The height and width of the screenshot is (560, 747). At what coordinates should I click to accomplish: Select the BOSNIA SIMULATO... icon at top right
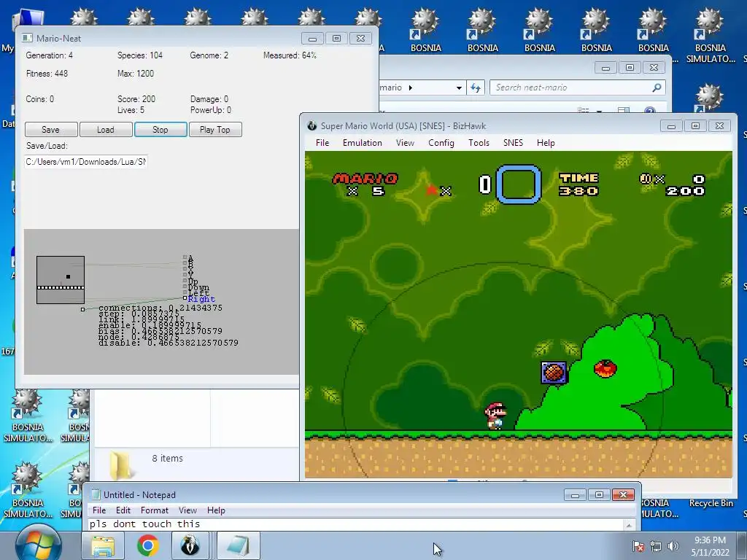tap(711, 36)
